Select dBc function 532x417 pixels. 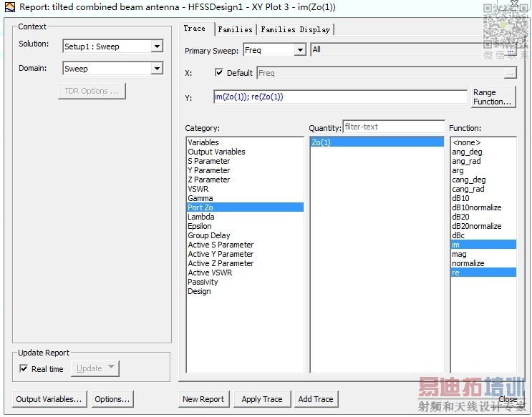483,235
